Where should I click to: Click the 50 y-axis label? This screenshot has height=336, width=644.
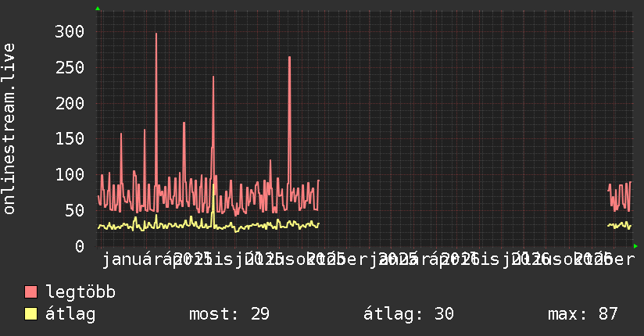[x=74, y=210]
